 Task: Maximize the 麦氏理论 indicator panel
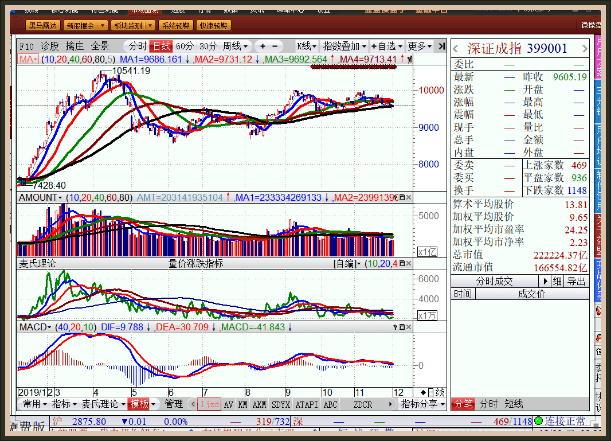403,264
